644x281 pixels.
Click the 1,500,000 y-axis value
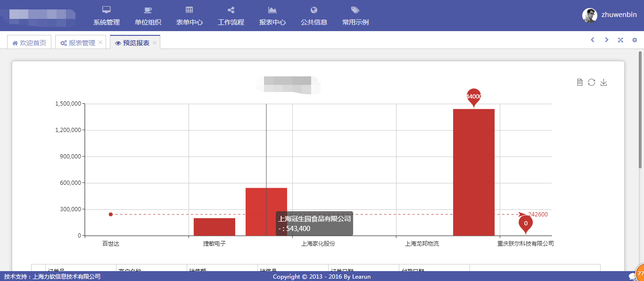point(68,104)
